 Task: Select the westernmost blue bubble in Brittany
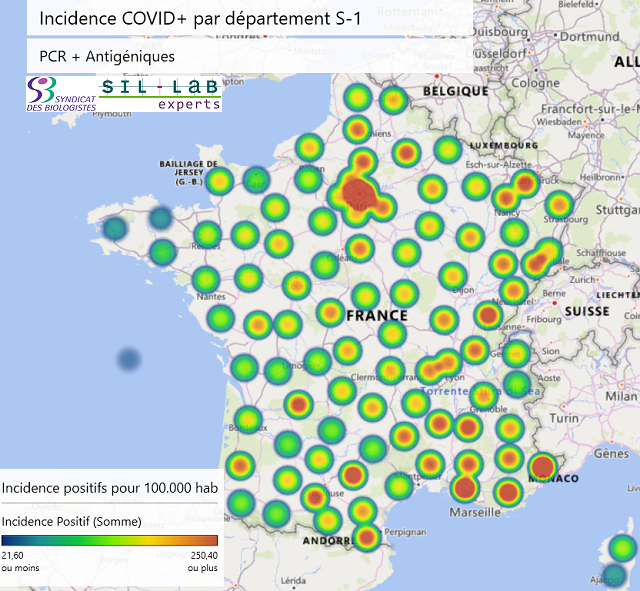click(x=115, y=228)
